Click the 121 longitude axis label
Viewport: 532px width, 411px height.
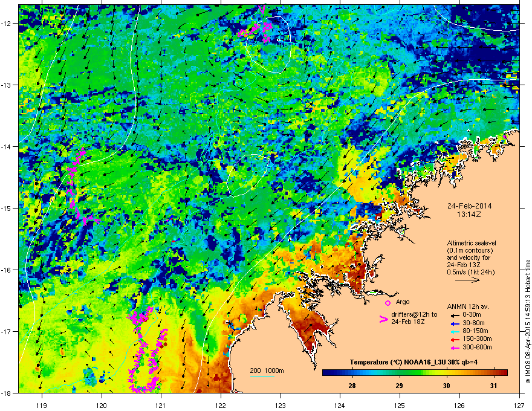161,405
